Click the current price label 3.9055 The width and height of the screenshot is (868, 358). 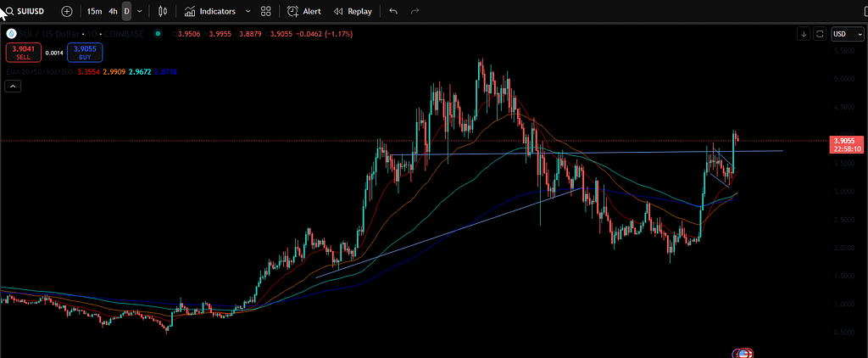coord(847,141)
